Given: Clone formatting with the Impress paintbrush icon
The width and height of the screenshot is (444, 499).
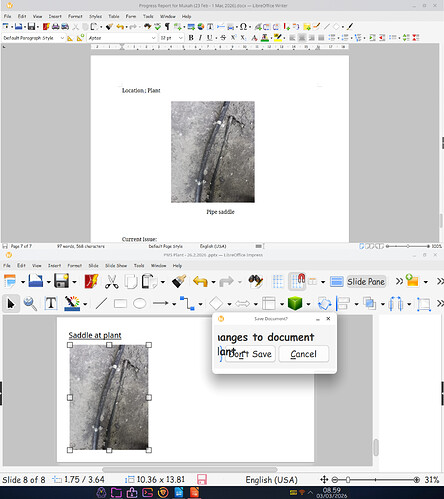Looking at the screenshot, I should (179, 282).
